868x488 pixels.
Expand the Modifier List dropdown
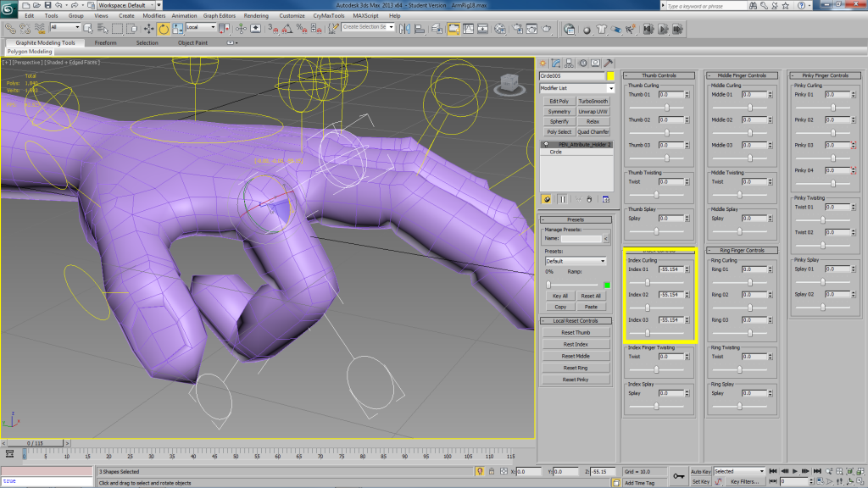[x=576, y=88]
